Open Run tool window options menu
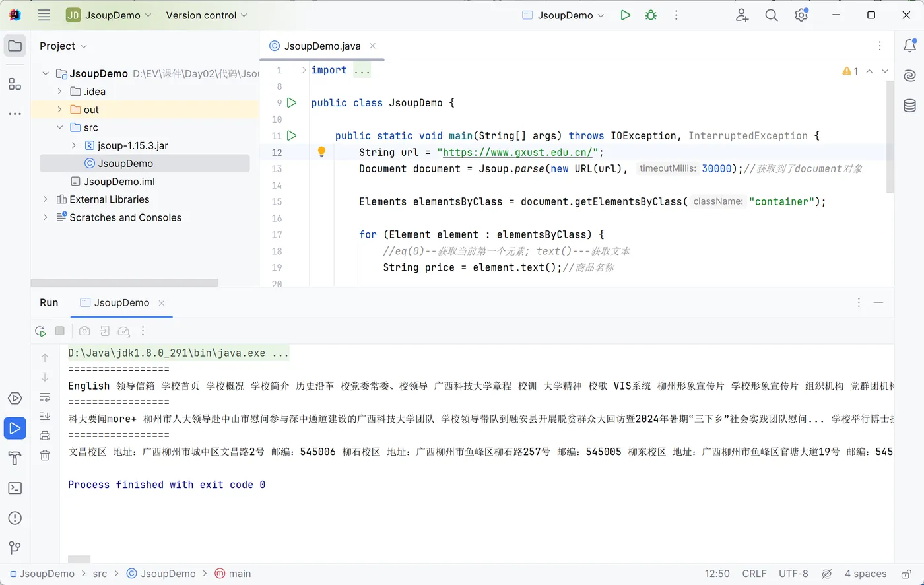 pyautogui.click(x=859, y=302)
